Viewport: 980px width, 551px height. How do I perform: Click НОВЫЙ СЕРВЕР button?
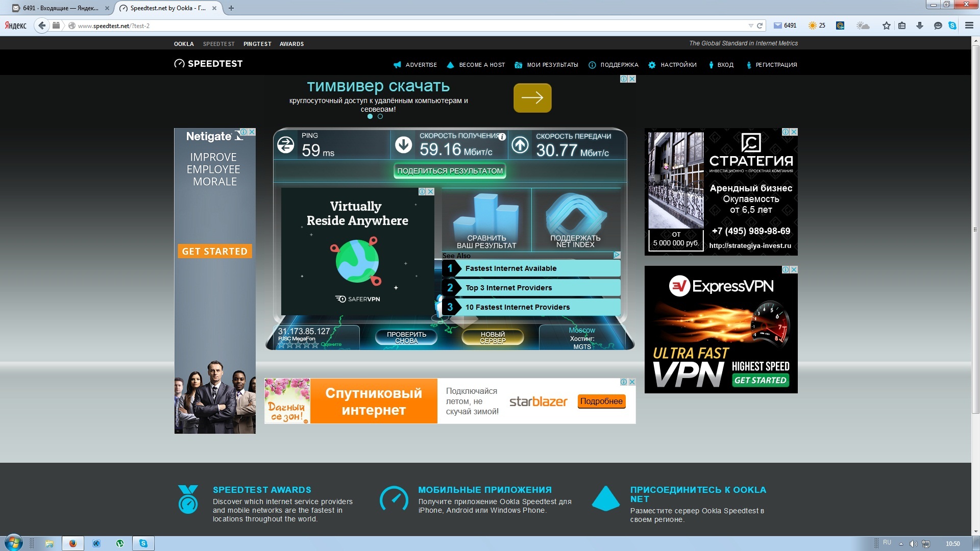pyautogui.click(x=493, y=337)
